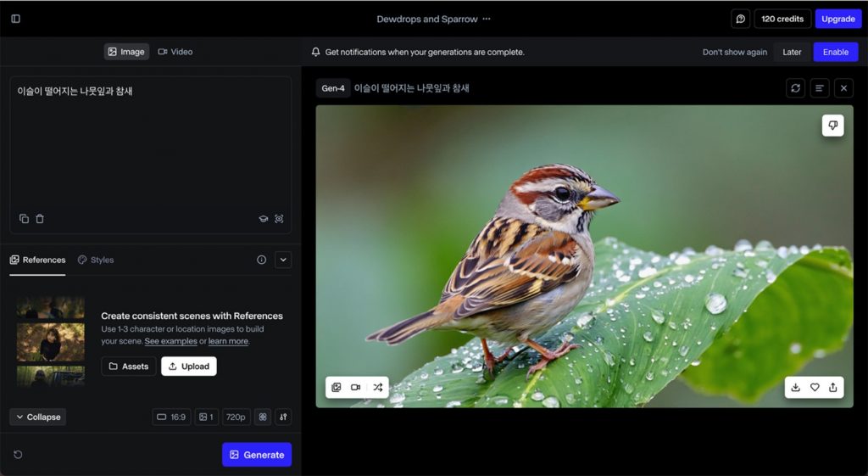Open the 720p resolution dropdown
The width and height of the screenshot is (868, 476).
click(235, 417)
